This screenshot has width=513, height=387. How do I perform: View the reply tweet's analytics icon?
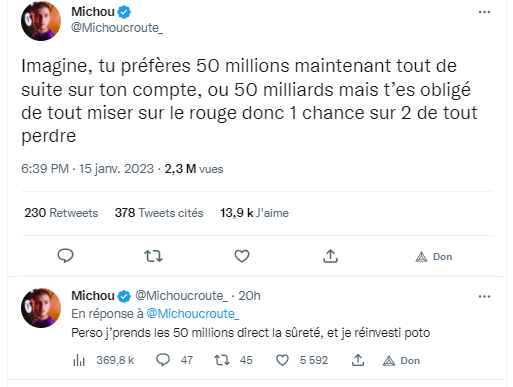pyautogui.click(x=79, y=360)
